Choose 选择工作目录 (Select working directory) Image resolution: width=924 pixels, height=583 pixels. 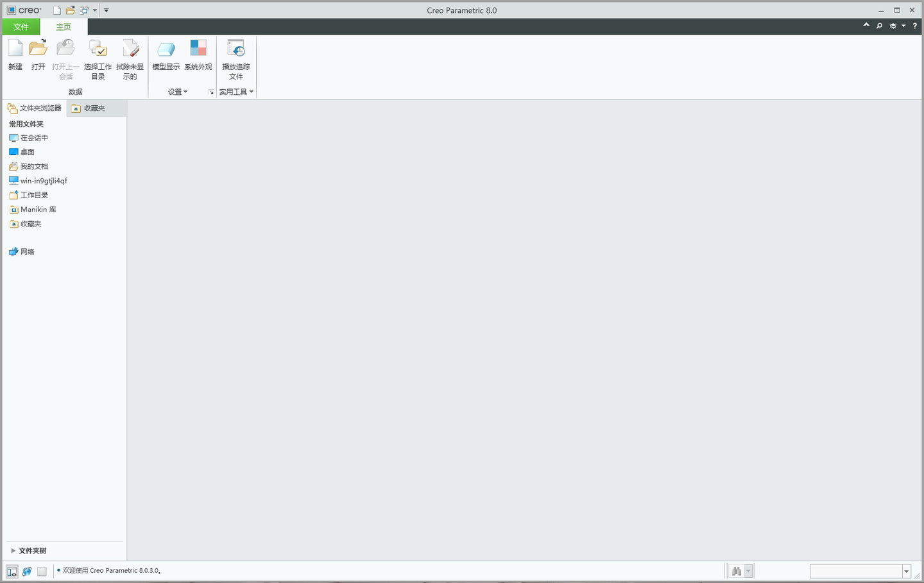98,59
